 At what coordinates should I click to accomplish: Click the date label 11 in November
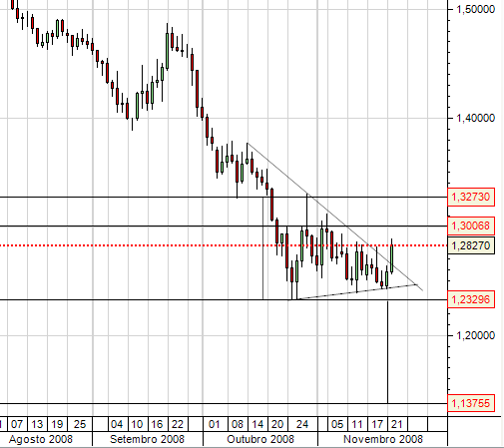pyautogui.click(x=357, y=424)
